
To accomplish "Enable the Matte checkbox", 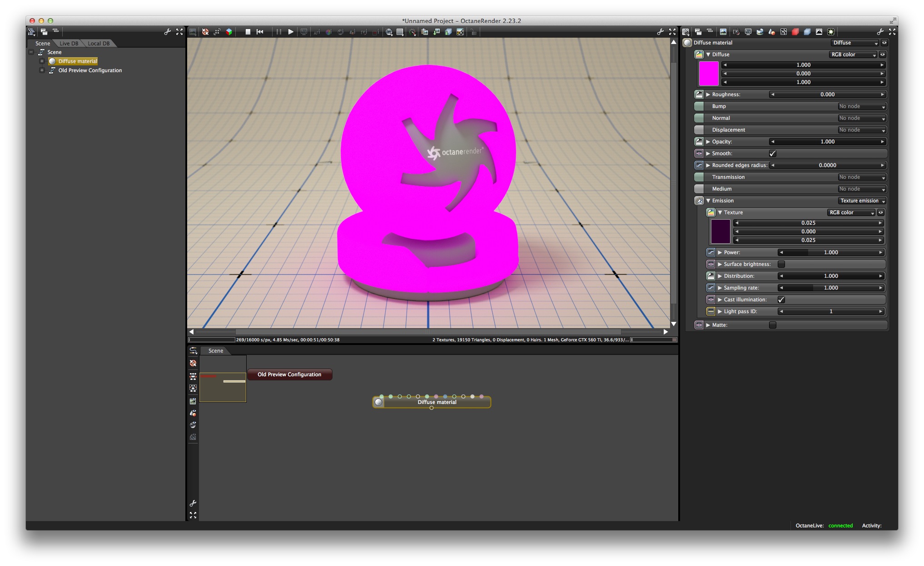I will coord(772,325).
